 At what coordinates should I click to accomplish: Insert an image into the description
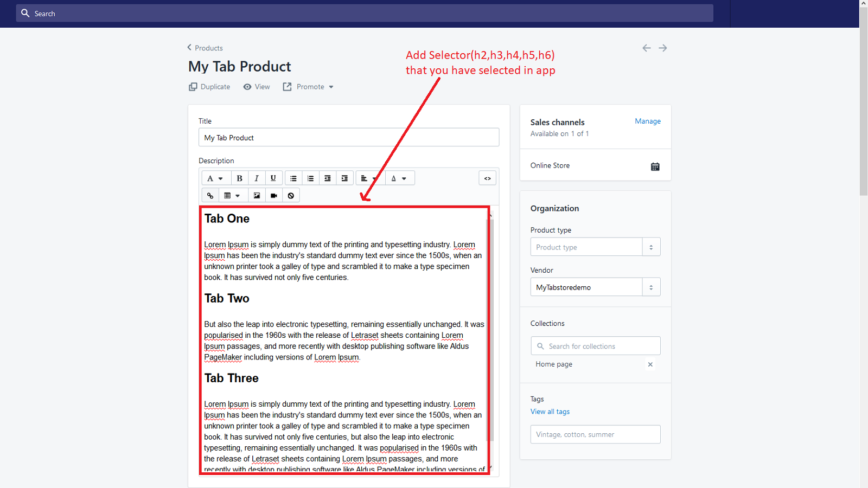point(256,195)
